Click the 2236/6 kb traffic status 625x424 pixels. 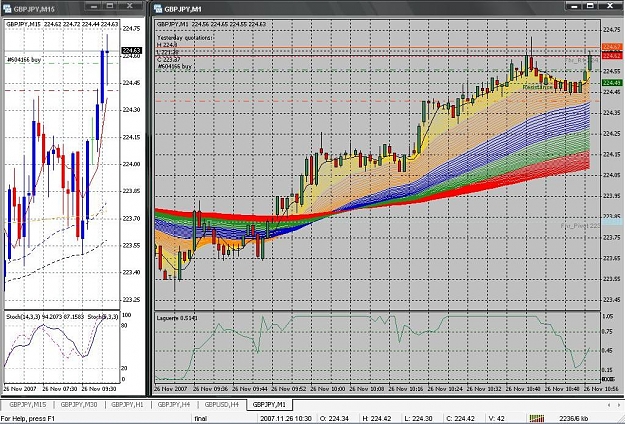[573, 419]
